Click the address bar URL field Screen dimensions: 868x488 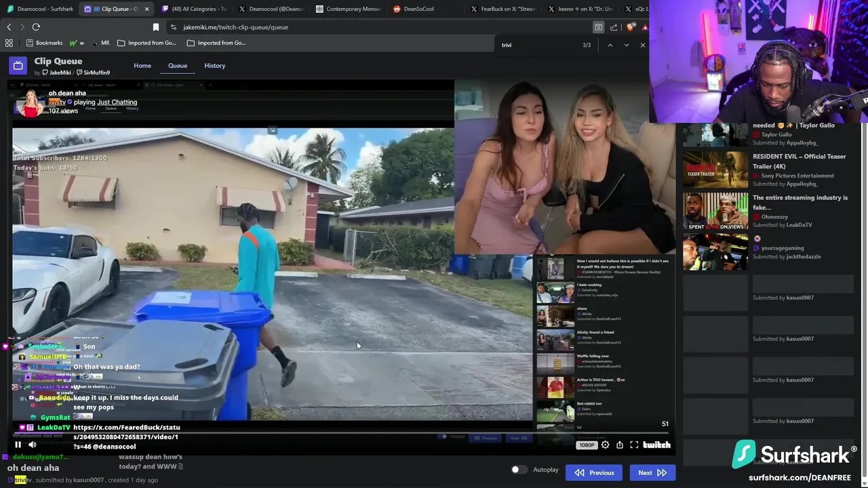click(380, 27)
